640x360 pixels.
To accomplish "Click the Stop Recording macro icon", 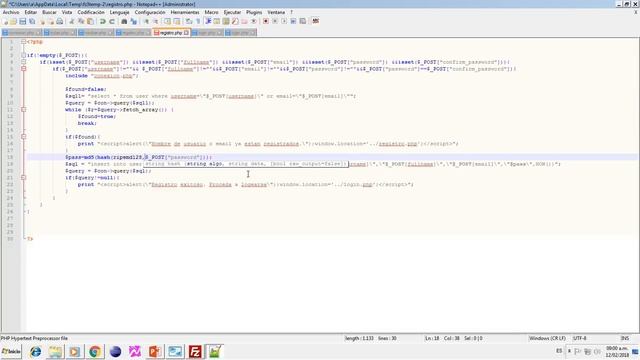I will (275, 21).
